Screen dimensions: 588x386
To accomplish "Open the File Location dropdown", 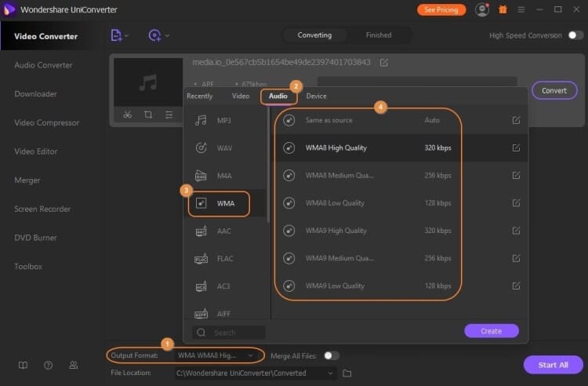I will 255,373.
